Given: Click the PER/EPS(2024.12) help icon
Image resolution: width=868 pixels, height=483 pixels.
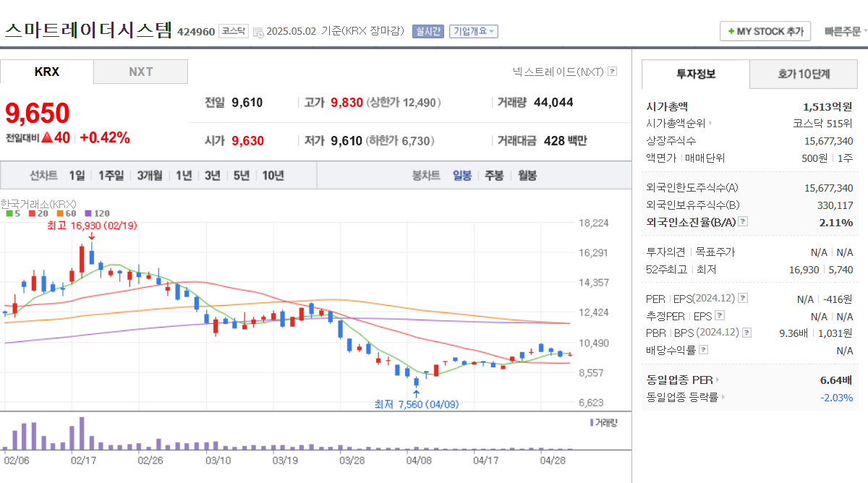Looking at the screenshot, I should [x=743, y=298].
